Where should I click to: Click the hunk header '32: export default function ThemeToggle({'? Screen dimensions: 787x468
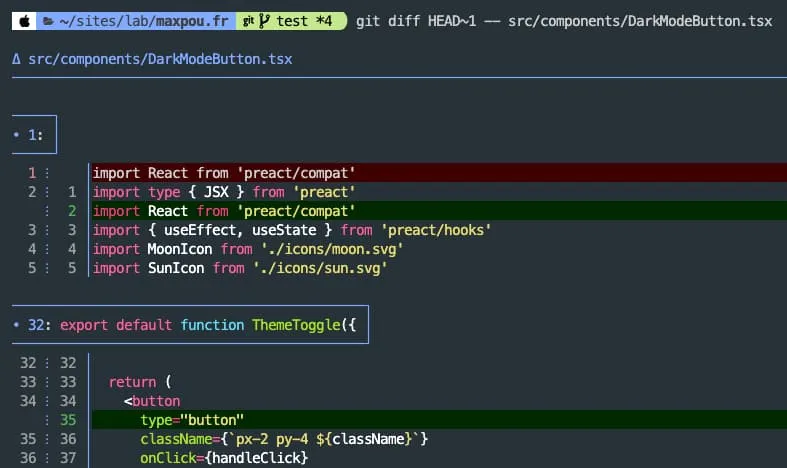point(190,324)
